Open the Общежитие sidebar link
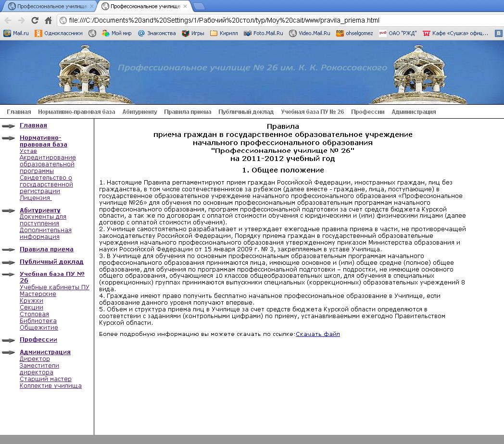 [39, 328]
